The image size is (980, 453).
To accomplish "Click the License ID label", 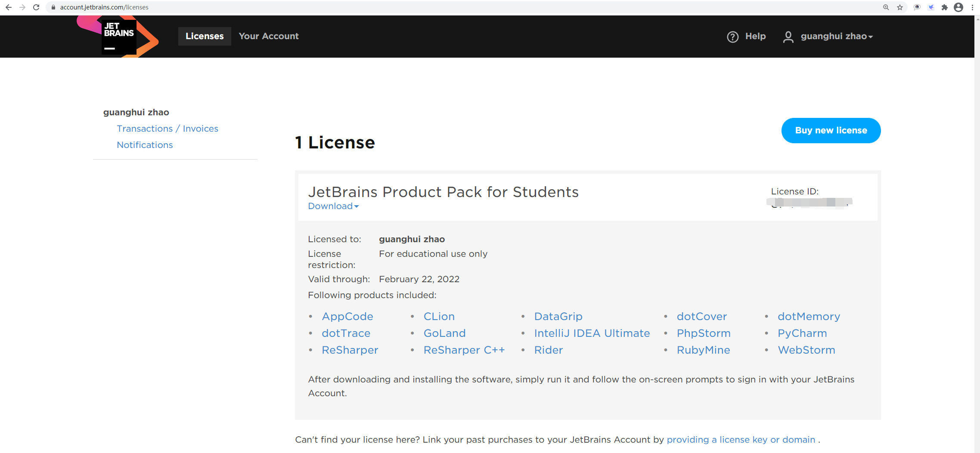I will point(795,191).
